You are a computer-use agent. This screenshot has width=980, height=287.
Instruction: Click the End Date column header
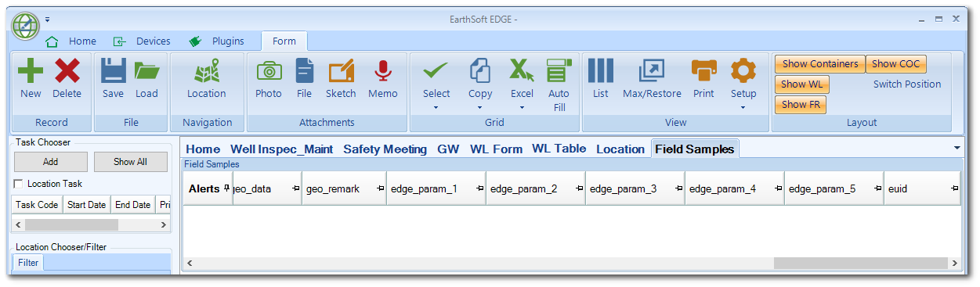point(132,205)
